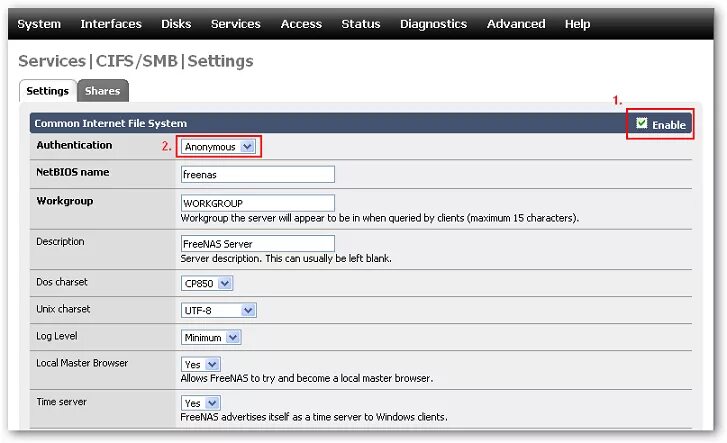
Task: Click the Description input field
Action: 257,244
